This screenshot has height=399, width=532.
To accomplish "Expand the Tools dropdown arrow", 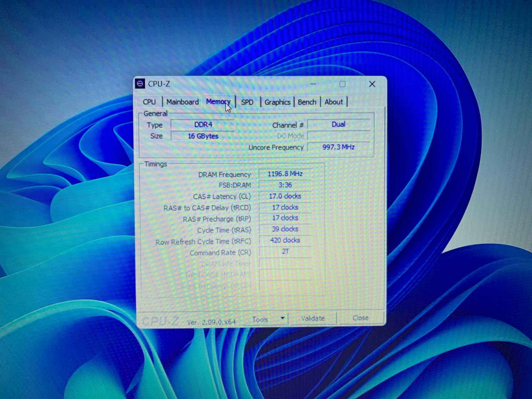I will (282, 318).
